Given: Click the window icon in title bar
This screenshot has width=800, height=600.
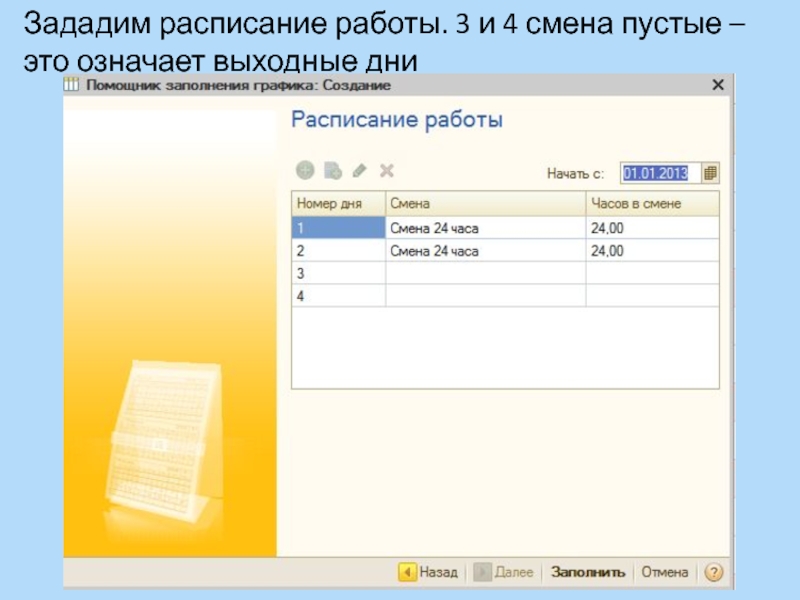Looking at the screenshot, I should pos(71,84).
